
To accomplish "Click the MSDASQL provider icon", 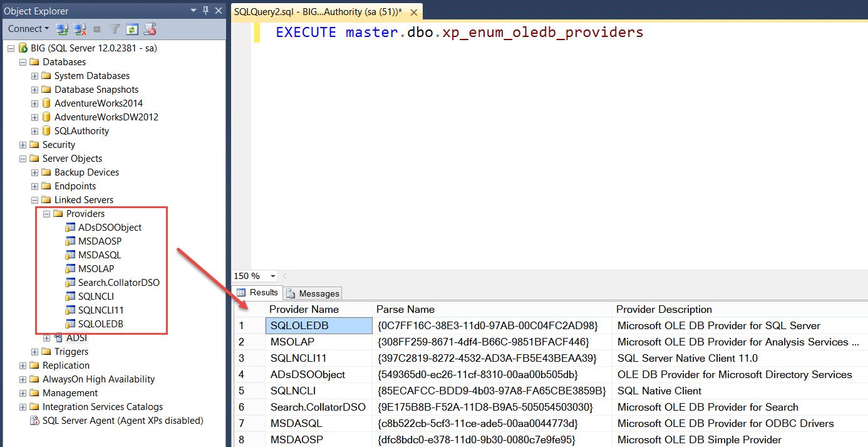I will (x=70, y=255).
